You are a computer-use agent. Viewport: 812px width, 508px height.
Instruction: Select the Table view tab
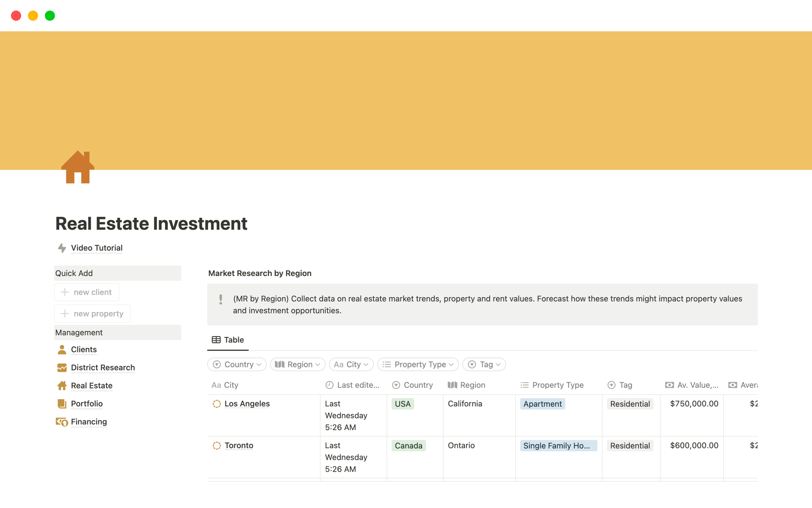coord(228,340)
